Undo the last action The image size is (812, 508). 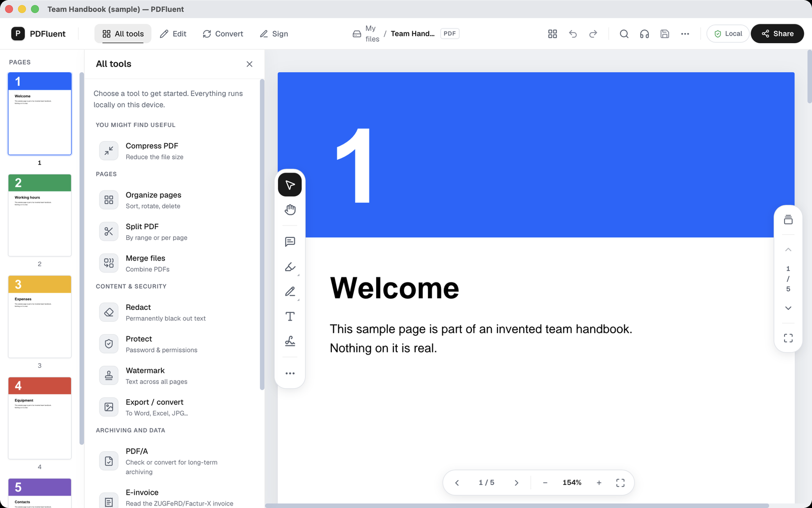(573, 34)
